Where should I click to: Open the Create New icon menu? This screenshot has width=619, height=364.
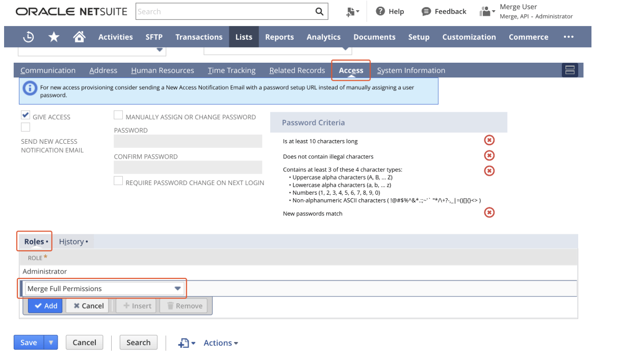tap(352, 12)
